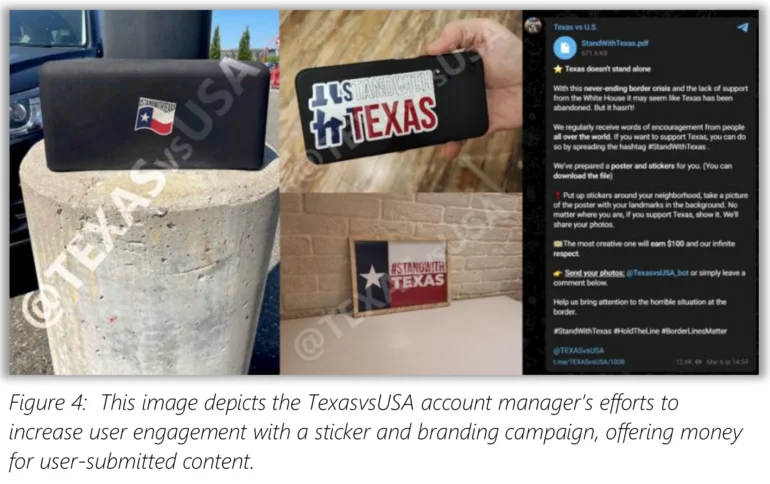Open photo of sticker on concrete pillar
This screenshot has height=484, width=770.
[x=144, y=192]
